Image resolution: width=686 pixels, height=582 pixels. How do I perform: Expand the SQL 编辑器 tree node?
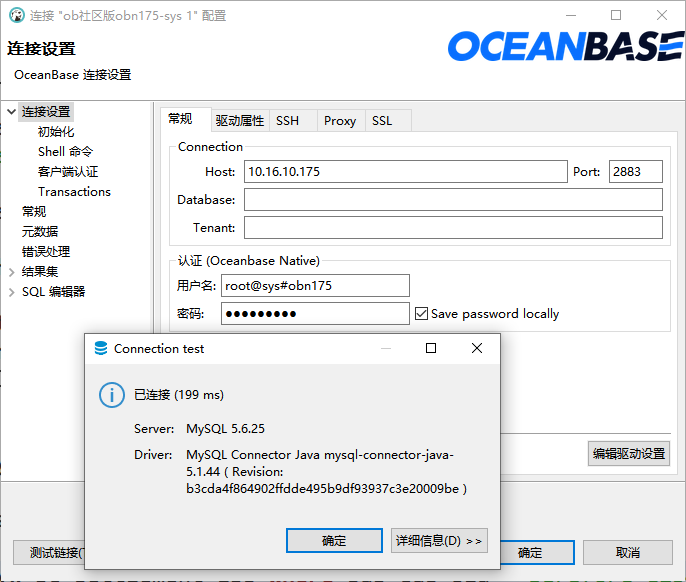tap(11, 292)
